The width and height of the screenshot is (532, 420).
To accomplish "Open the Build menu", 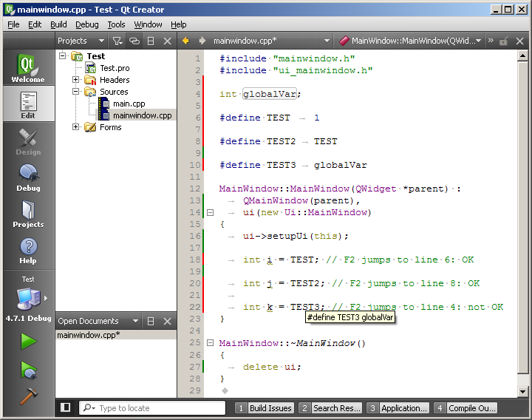I will coord(58,24).
